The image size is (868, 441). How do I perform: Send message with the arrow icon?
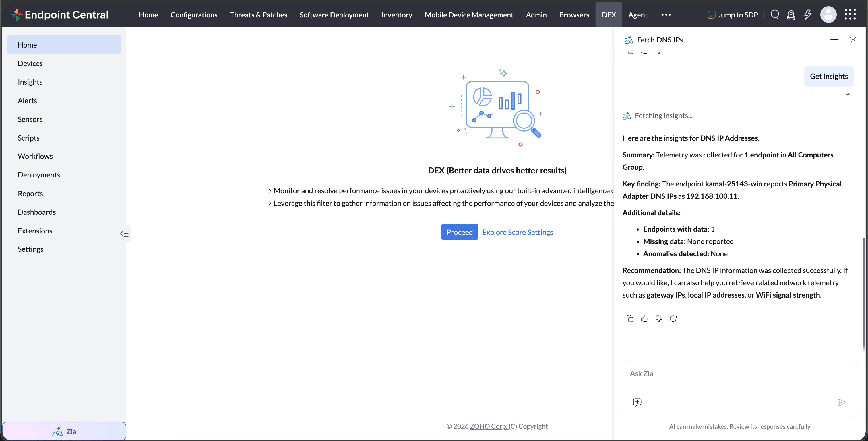pos(842,403)
